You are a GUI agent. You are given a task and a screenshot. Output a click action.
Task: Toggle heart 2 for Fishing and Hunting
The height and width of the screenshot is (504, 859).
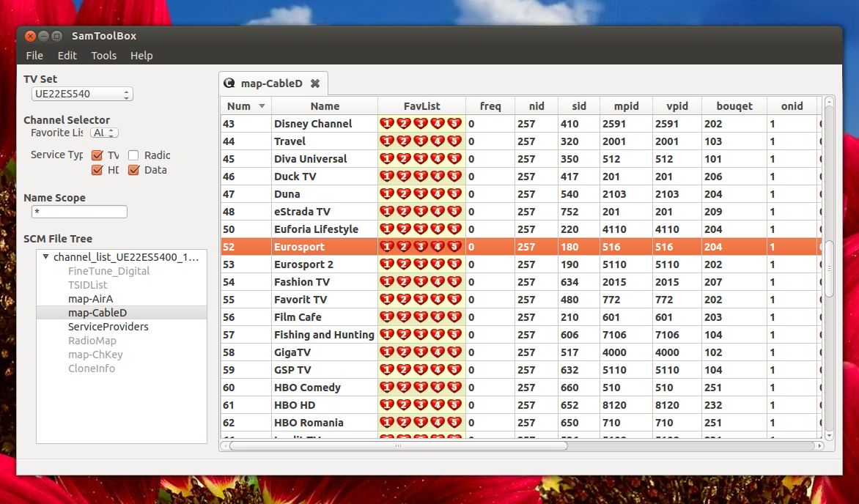coord(403,335)
